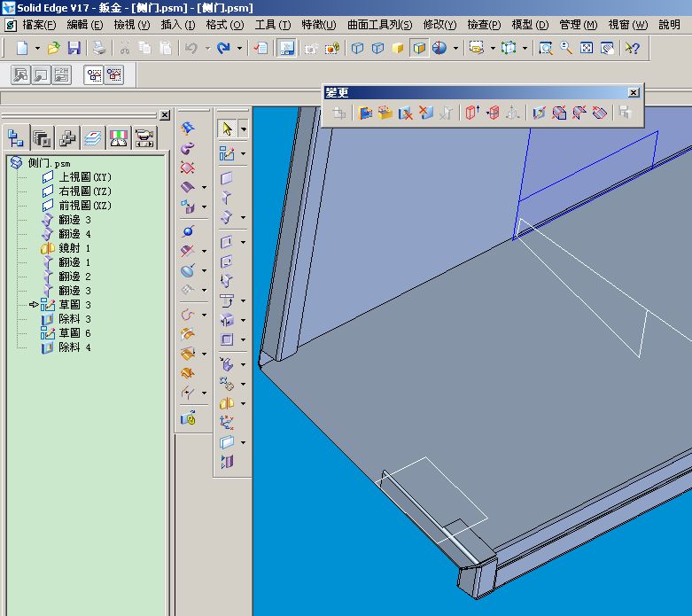Open the dropdown next to the sphere view icon
Image resolution: width=692 pixels, height=616 pixels.
(x=455, y=48)
